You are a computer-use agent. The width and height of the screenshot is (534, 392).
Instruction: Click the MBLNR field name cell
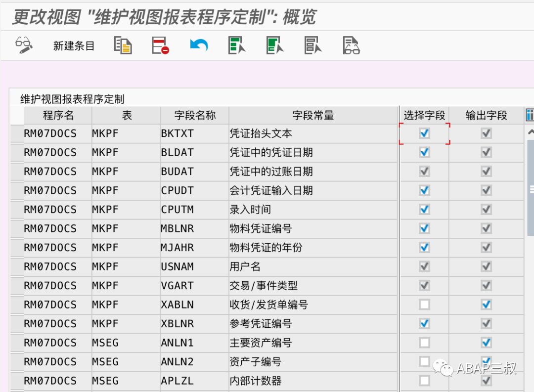(195, 228)
